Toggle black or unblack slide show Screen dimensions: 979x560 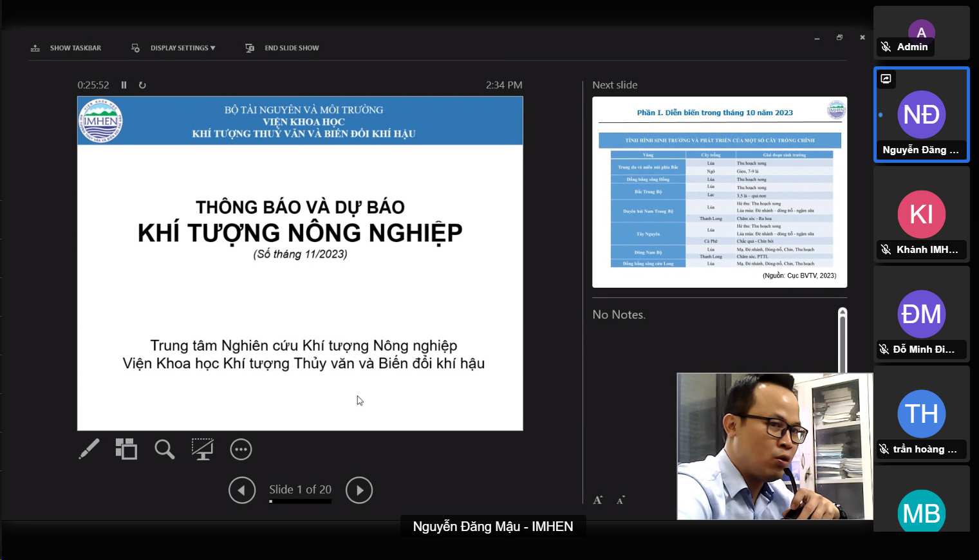coord(202,449)
